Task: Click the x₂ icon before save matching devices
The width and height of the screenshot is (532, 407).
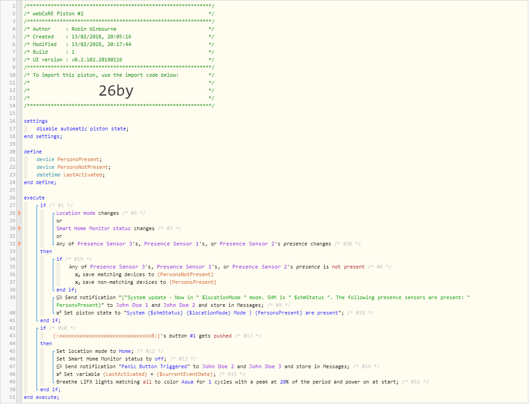Action: 77,275
